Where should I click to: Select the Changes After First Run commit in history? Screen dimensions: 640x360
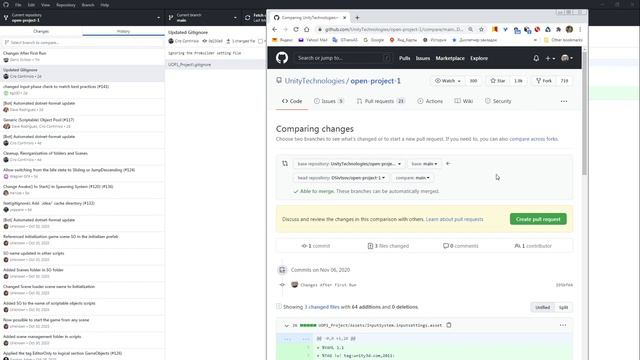tap(82, 56)
